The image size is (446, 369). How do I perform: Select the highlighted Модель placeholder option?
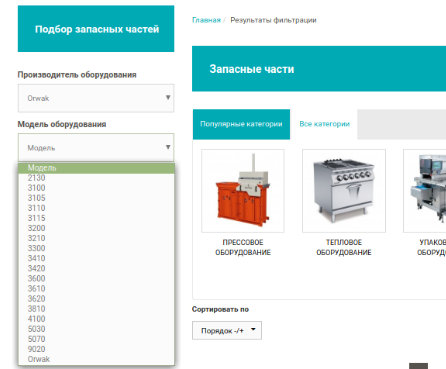coord(96,168)
